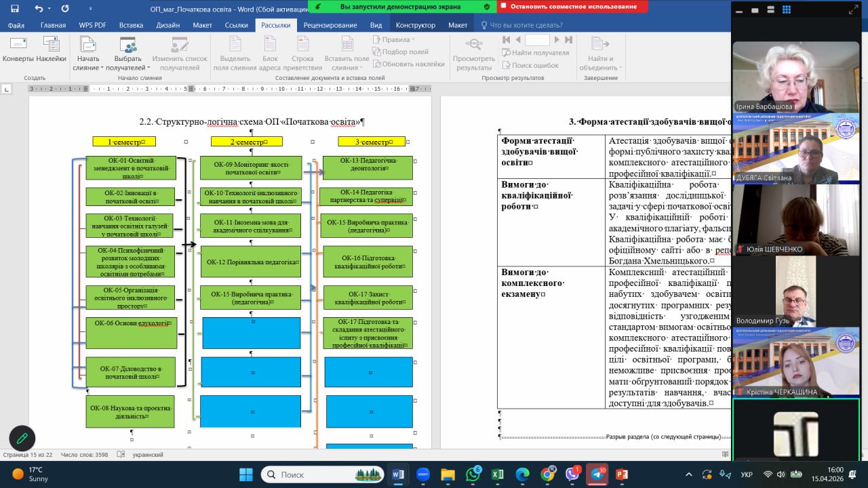This screenshot has height=488, width=868.
Task: Click the green pencil annotation button
Action: pos(22,439)
